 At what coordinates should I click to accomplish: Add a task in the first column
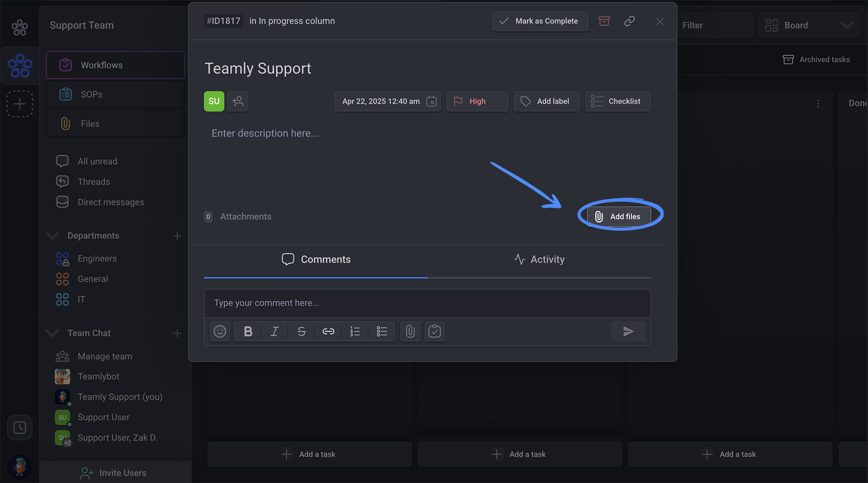[309, 454]
